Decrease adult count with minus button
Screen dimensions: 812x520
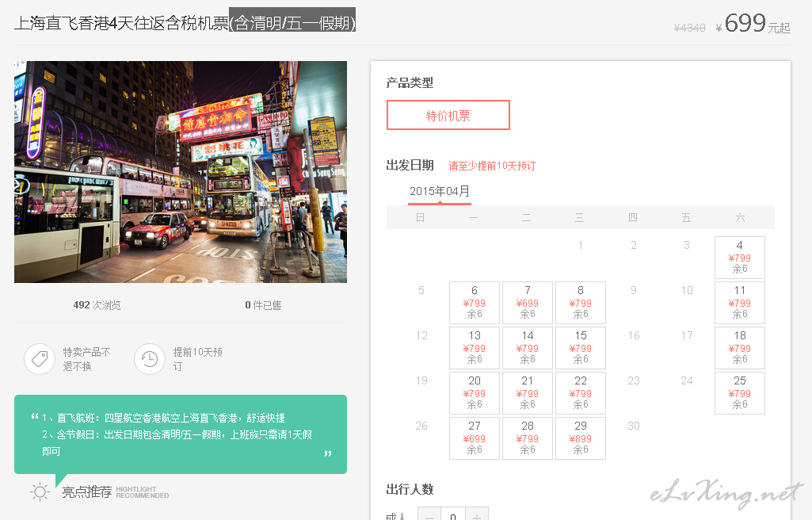[x=429, y=515]
